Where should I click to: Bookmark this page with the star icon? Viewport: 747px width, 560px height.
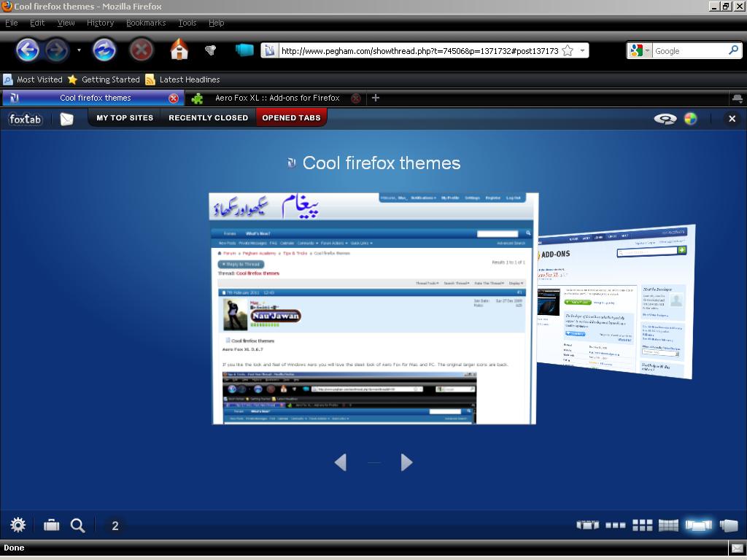pos(568,50)
